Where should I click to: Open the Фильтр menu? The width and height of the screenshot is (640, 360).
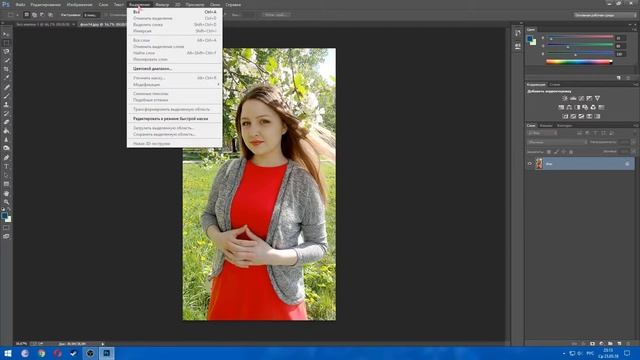(x=162, y=4)
